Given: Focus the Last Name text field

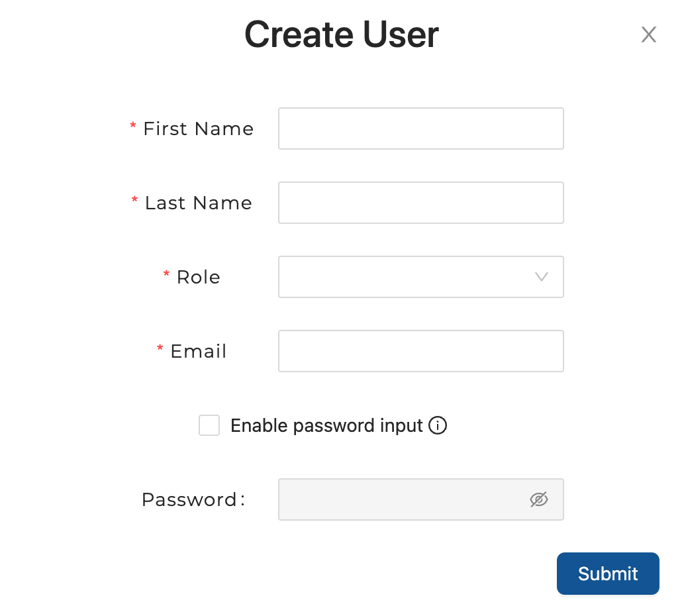Looking at the screenshot, I should 420,203.
